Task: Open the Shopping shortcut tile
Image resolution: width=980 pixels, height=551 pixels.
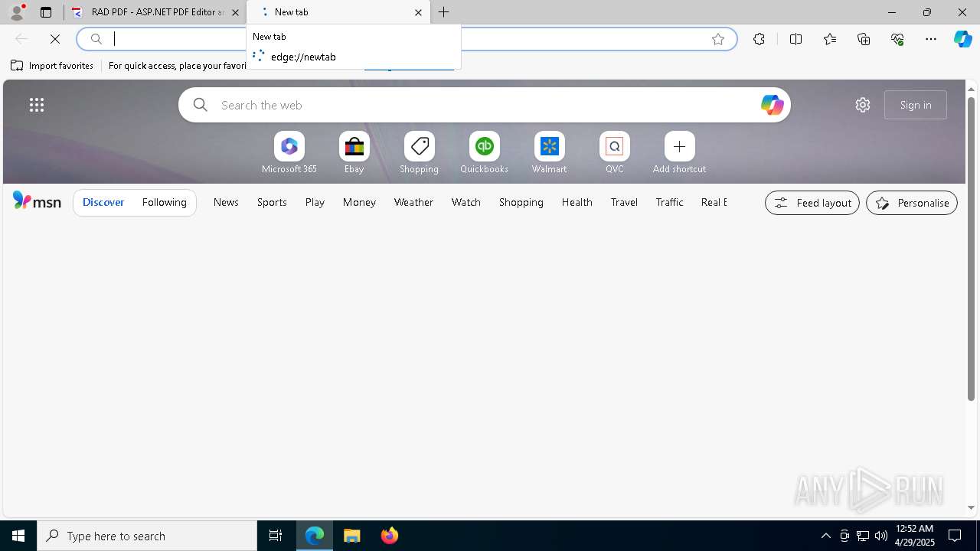Action: [x=420, y=153]
